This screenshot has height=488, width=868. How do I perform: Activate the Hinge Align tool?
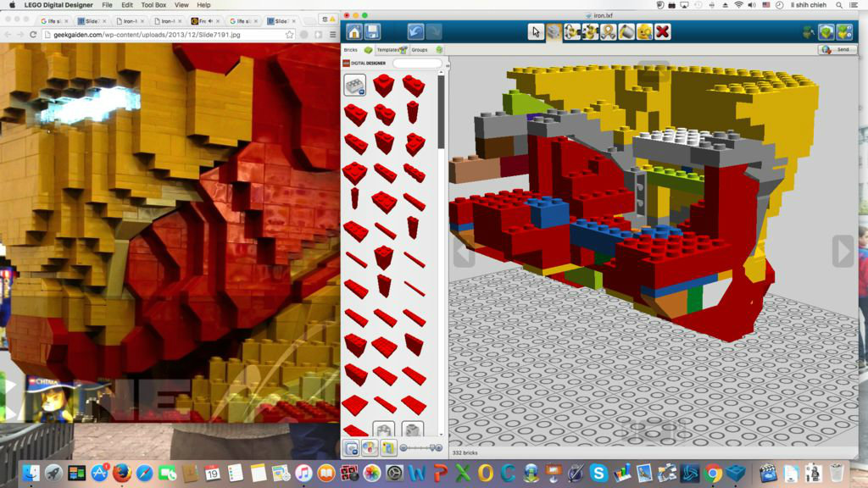point(590,31)
